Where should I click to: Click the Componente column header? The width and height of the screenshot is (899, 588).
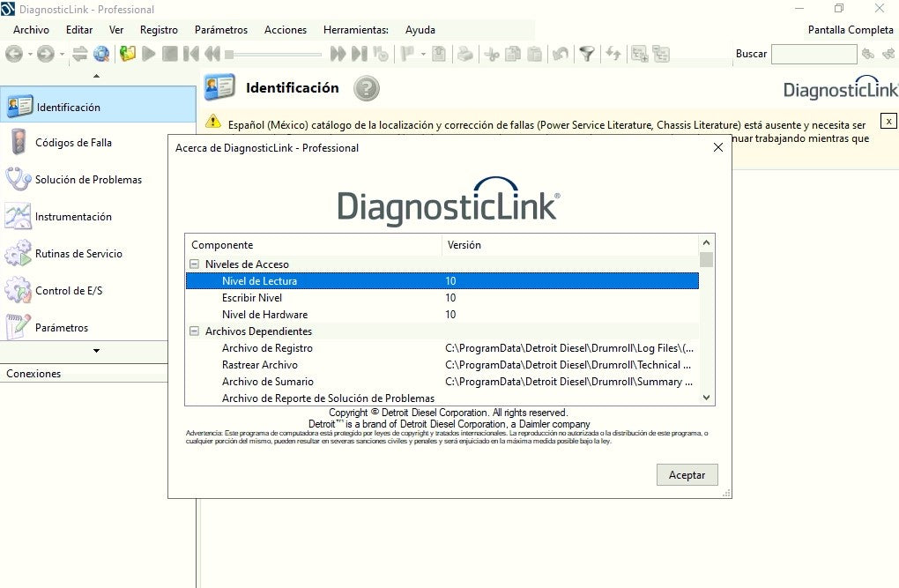[x=314, y=245]
